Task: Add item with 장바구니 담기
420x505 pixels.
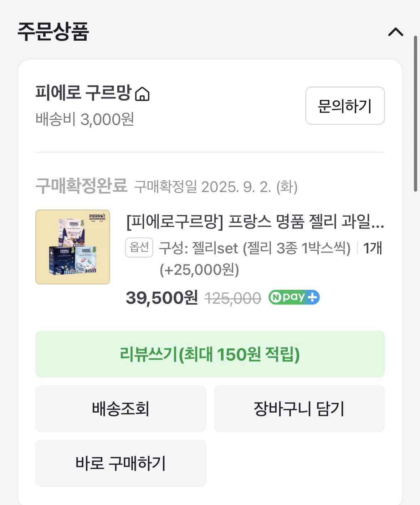Action: (299, 408)
